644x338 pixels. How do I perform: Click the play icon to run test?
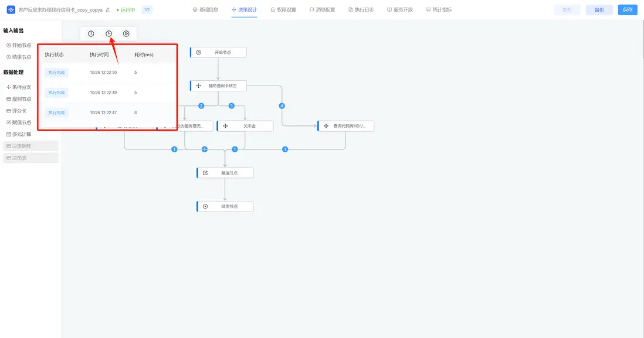[x=126, y=33]
